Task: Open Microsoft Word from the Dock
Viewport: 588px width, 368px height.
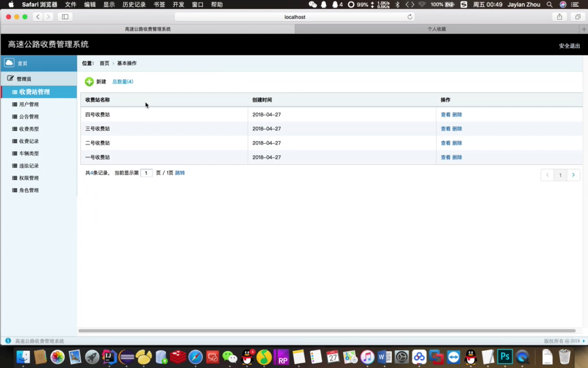Action: click(385, 357)
